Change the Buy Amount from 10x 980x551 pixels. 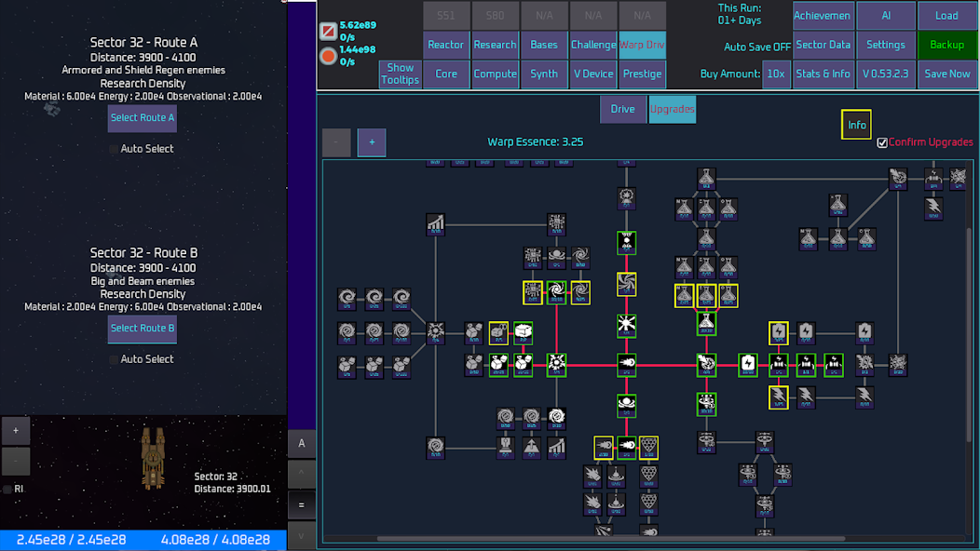tap(776, 74)
